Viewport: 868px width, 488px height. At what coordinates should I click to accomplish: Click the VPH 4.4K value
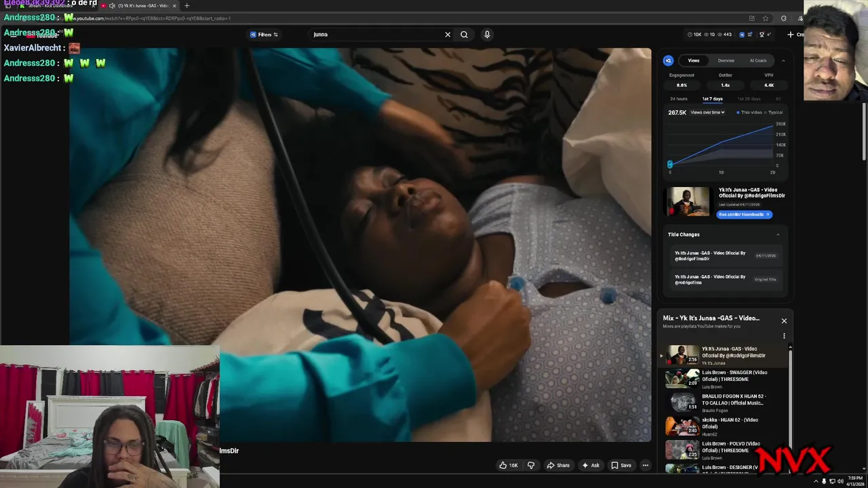769,85
